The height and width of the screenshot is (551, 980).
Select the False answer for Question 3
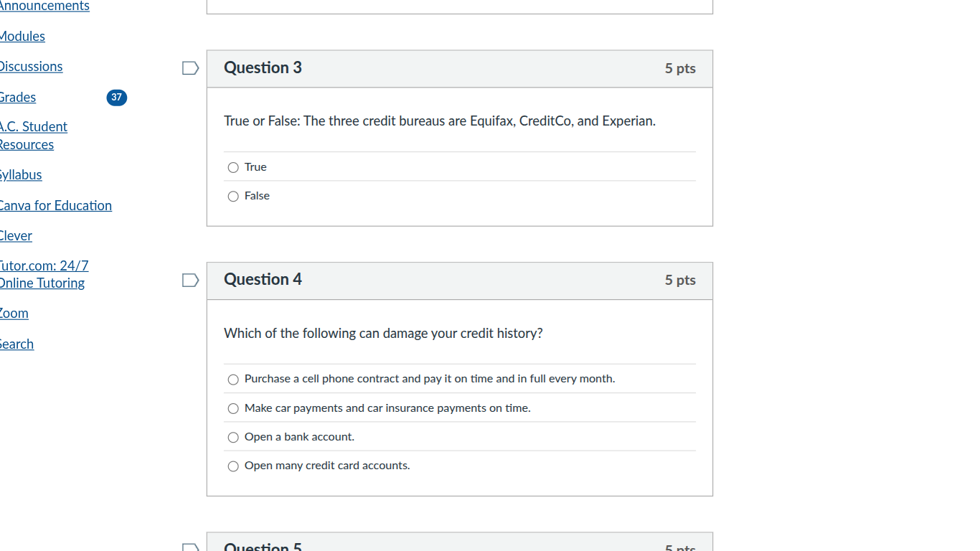click(233, 195)
